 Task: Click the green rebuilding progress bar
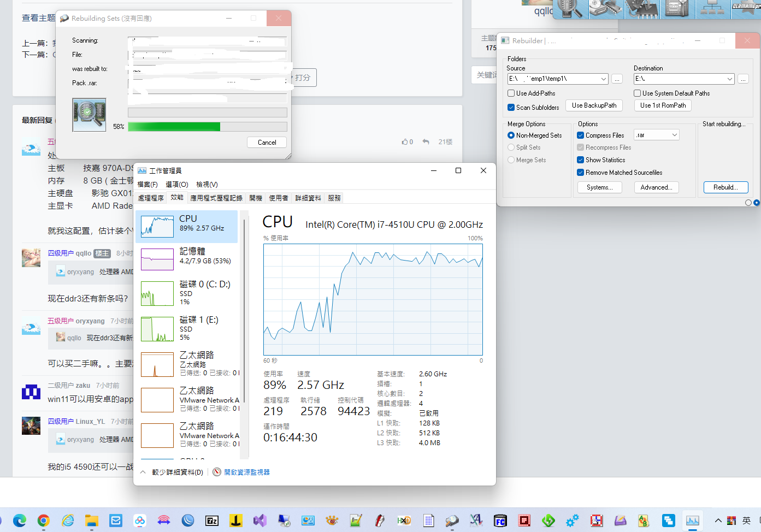coord(208,127)
